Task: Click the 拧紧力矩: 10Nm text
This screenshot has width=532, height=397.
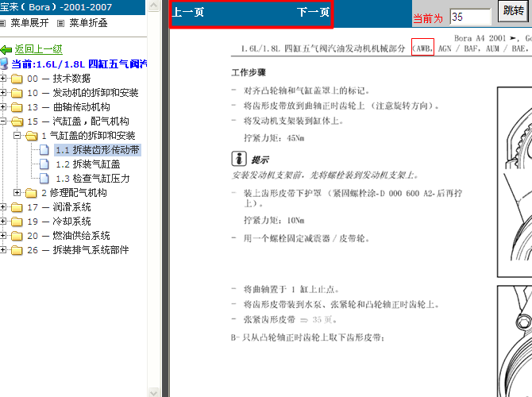Action: 274,221
